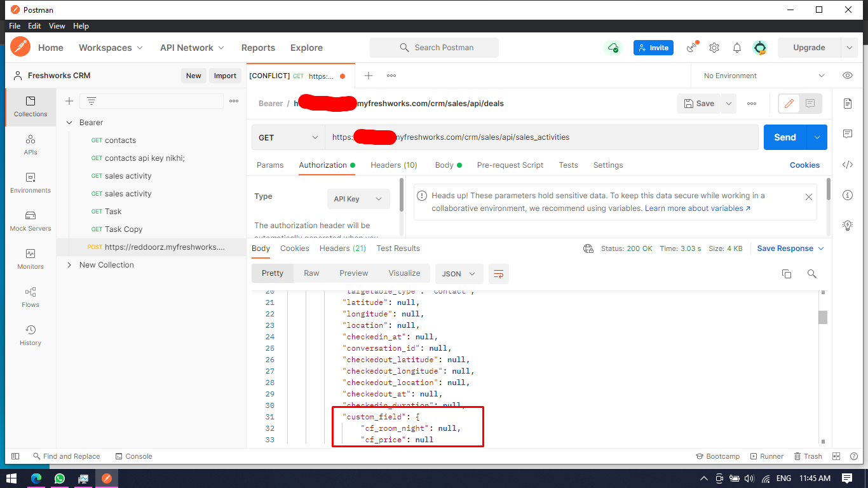868x488 pixels.
Task: Click the Search Postman box
Action: 434,48
